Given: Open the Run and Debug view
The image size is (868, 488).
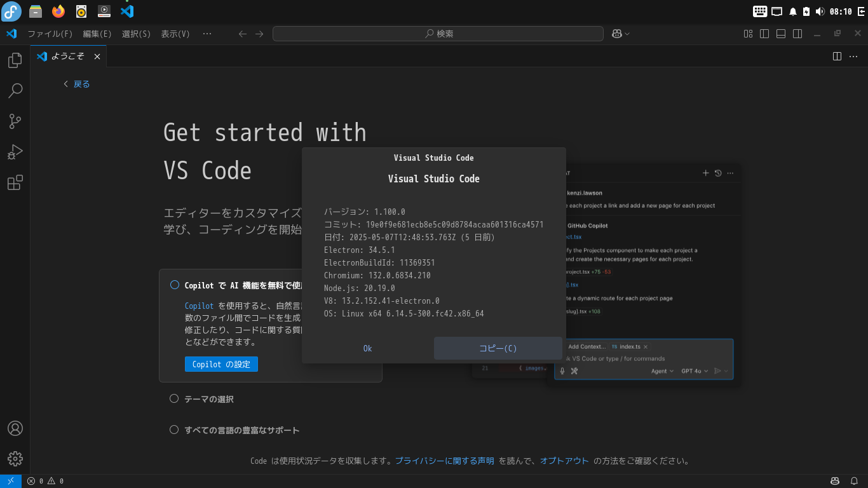Looking at the screenshot, I should coord(15,152).
